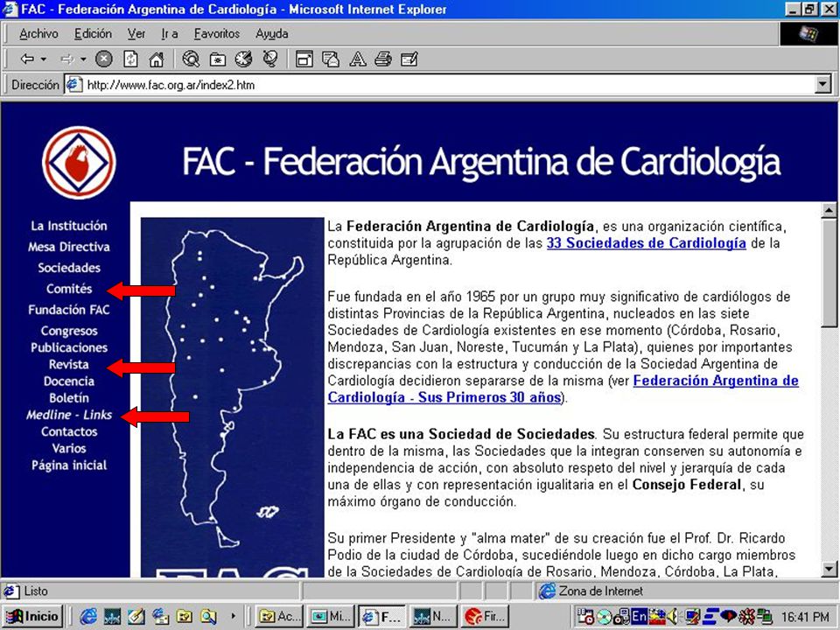Viewport: 840px width, 630px height.
Task: Open Varios sidebar link
Action: pyautogui.click(x=68, y=448)
